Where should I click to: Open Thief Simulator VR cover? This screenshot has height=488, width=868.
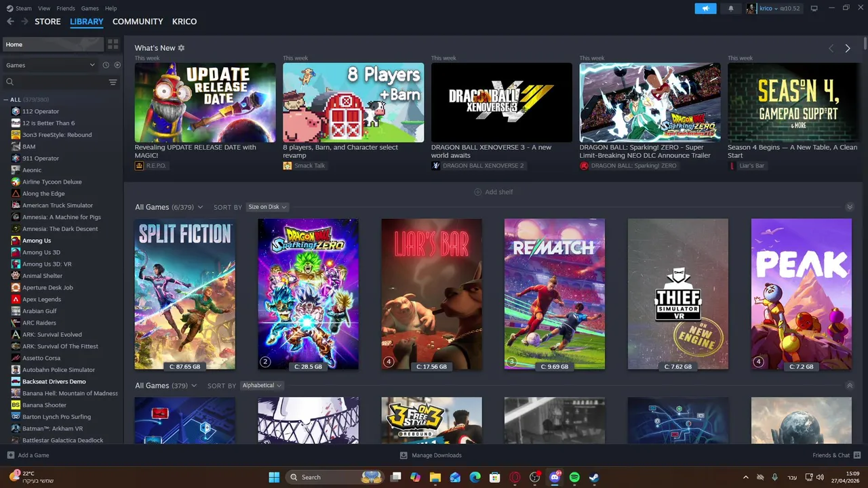pos(678,294)
